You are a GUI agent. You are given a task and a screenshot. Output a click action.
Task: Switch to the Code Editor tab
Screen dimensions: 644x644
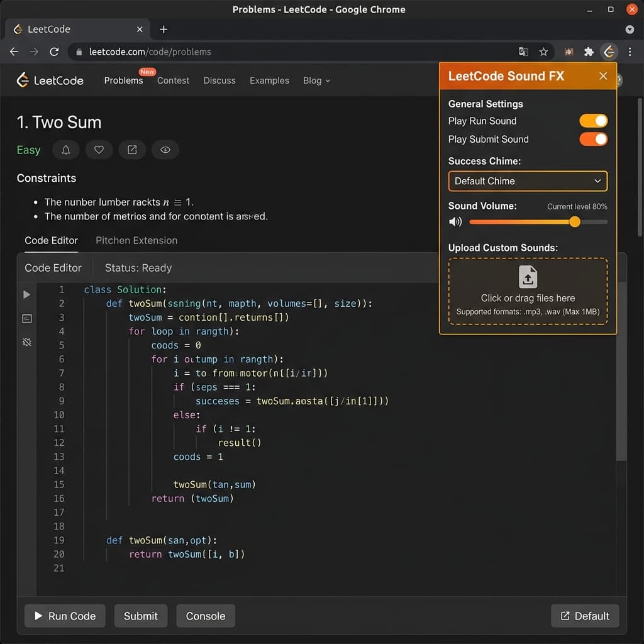pos(52,241)
